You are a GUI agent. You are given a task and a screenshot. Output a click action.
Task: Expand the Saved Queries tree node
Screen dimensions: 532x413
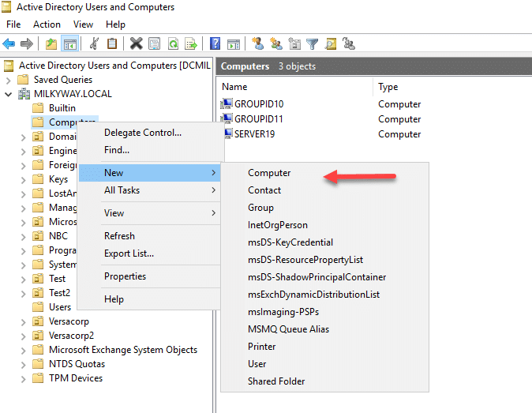point(9,80)
